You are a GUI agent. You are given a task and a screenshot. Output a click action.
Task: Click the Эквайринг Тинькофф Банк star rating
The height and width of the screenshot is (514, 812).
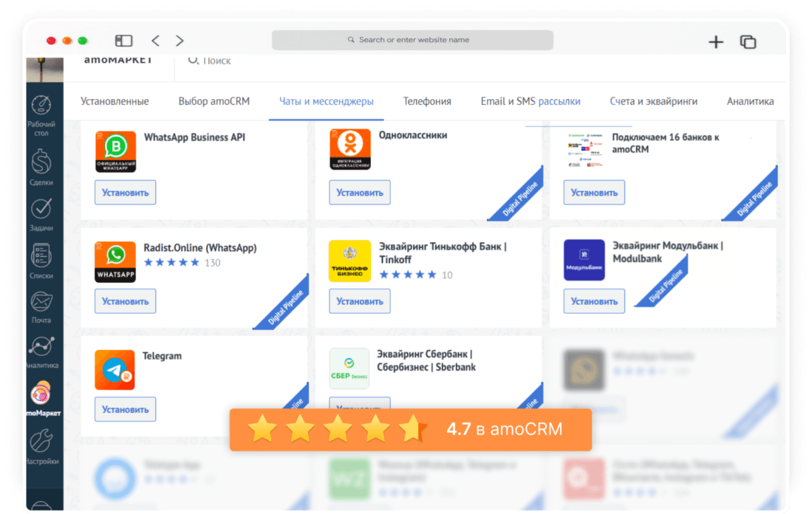point(408,275)
